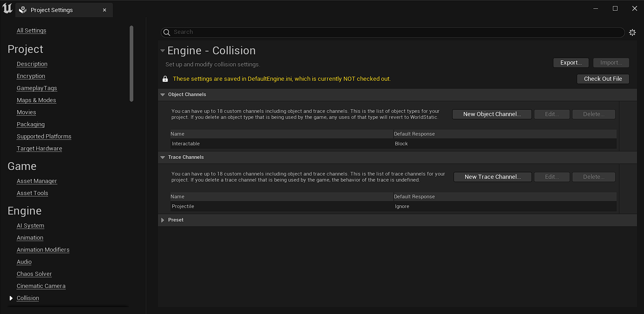Click the Export button
This screenshot has width=644, height=314.
click(x=571, y=63)
